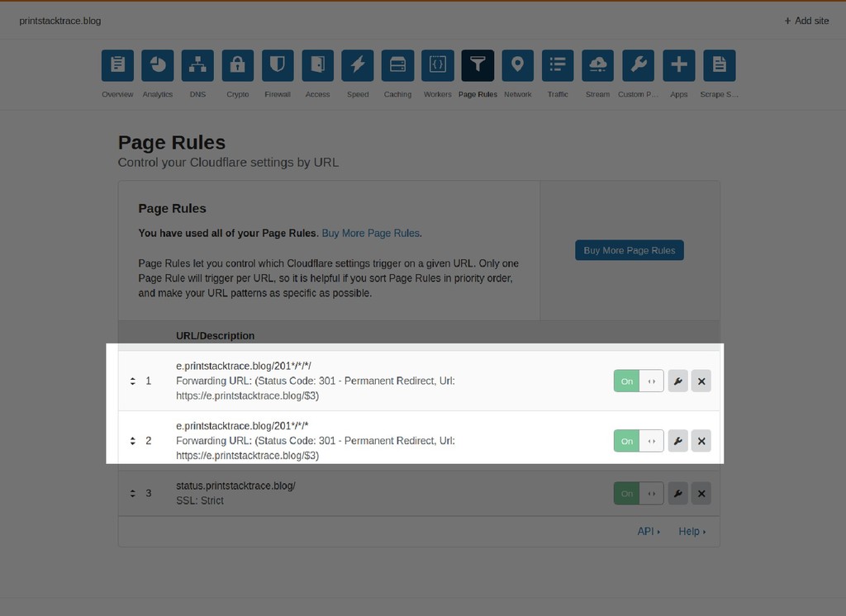Select the e.printstacktrace.blog/201*/*/* rule text
This screenshot has width=846, height=616.
tap(242, 425)
